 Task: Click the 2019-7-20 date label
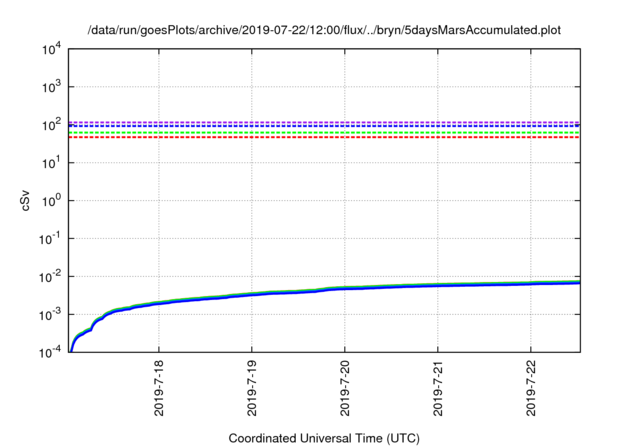(344, 388)
